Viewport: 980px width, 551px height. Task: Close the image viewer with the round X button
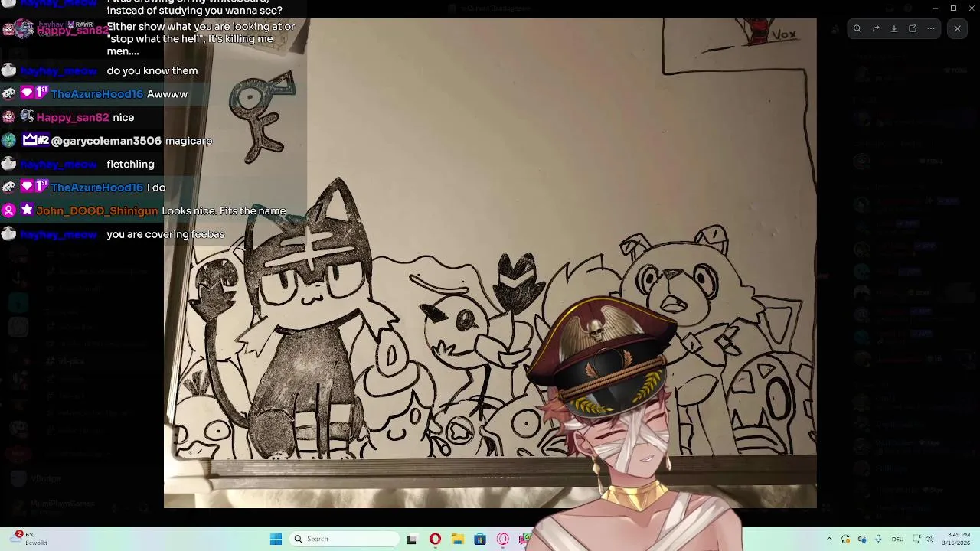957,29
